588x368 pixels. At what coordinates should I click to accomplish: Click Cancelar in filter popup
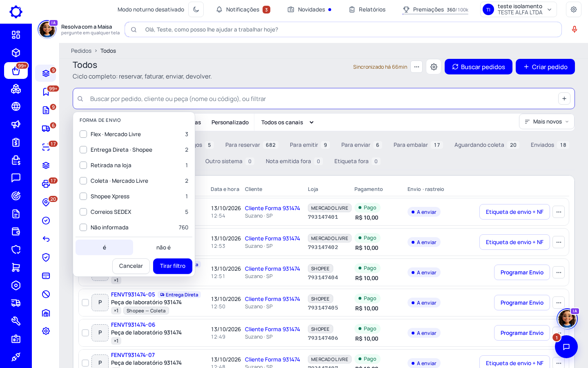coord(131,266)
